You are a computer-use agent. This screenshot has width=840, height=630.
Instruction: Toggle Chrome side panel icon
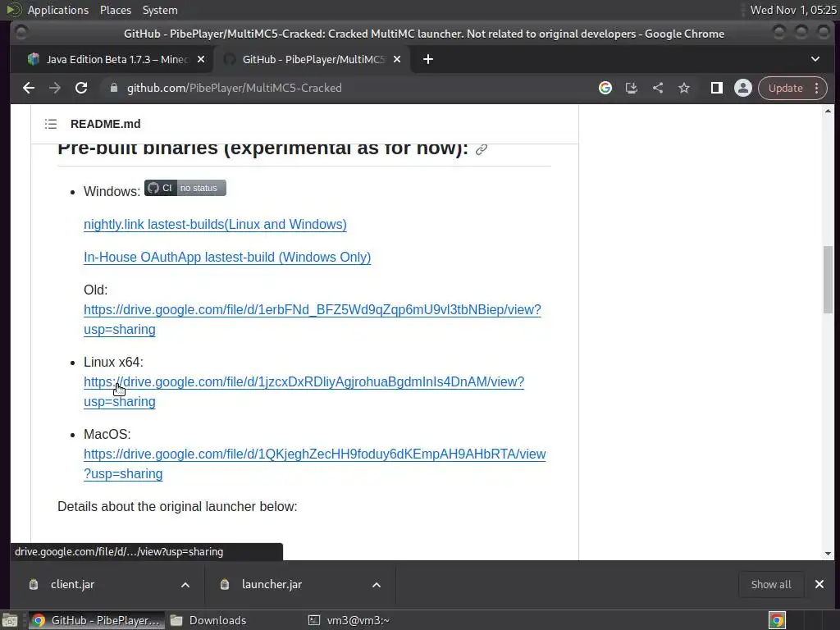(x=716, y=88)
